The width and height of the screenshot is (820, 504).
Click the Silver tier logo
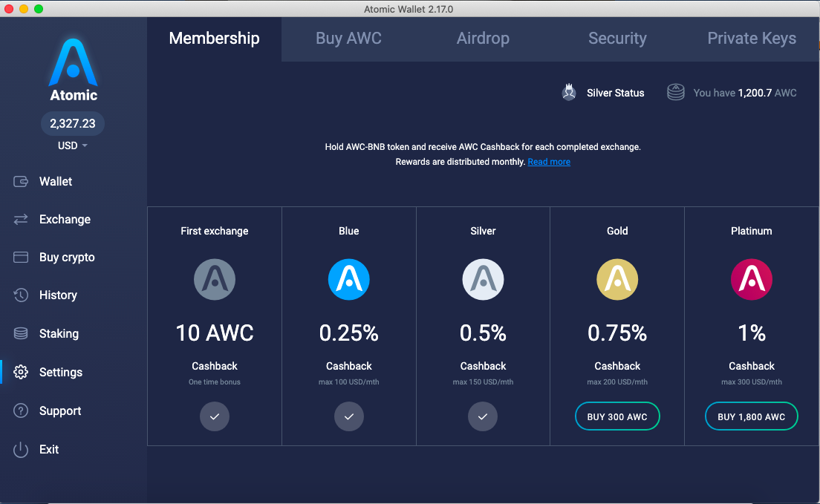pos(483,279)
